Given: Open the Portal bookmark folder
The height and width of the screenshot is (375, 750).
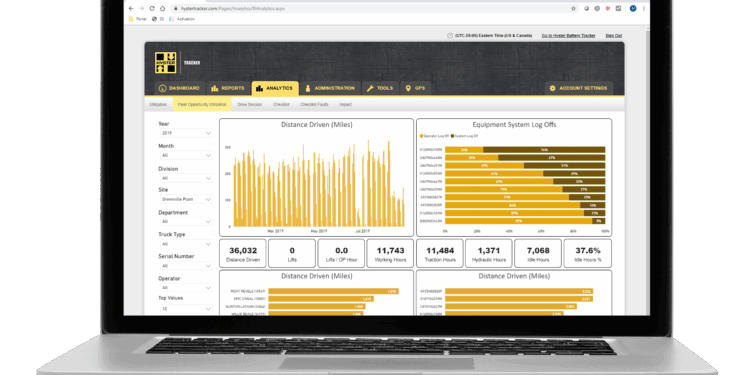Looking at the screenshot, I should (138, 19).
